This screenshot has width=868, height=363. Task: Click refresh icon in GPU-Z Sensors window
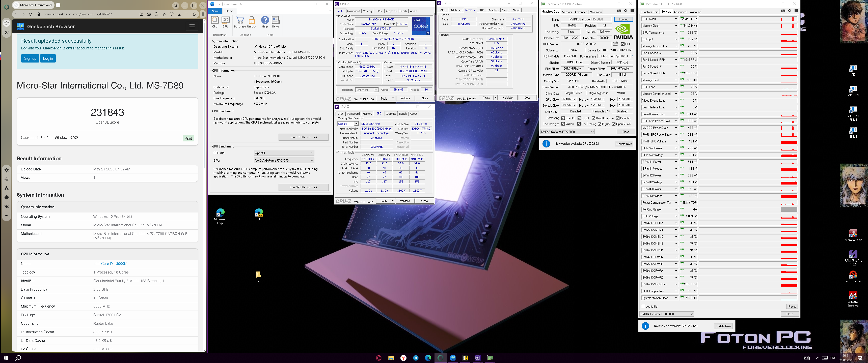790,11
